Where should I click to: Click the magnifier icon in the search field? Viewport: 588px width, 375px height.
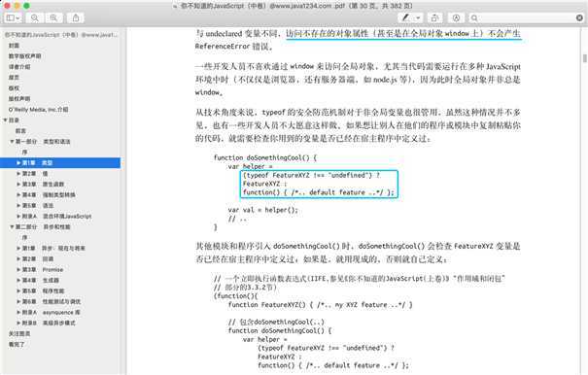click(x=474, y=18)
